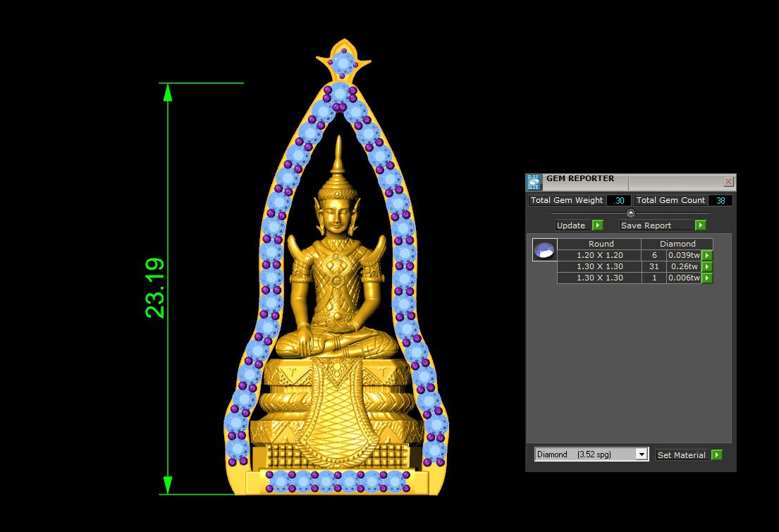This screenshot has height=532, width=779.
Task: Click the Total Gem Weight label
Action: tap(567, 200)
